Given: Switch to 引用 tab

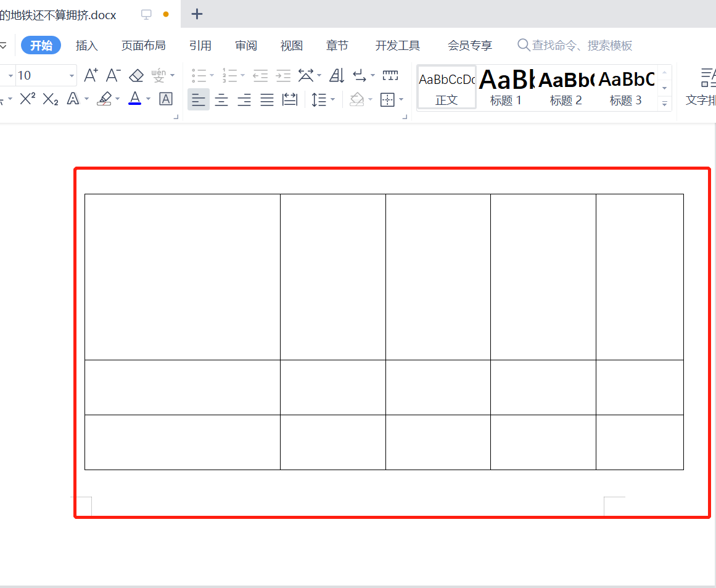Looking at the screenshot, I should pyautogui.click(x=200, y=45).
